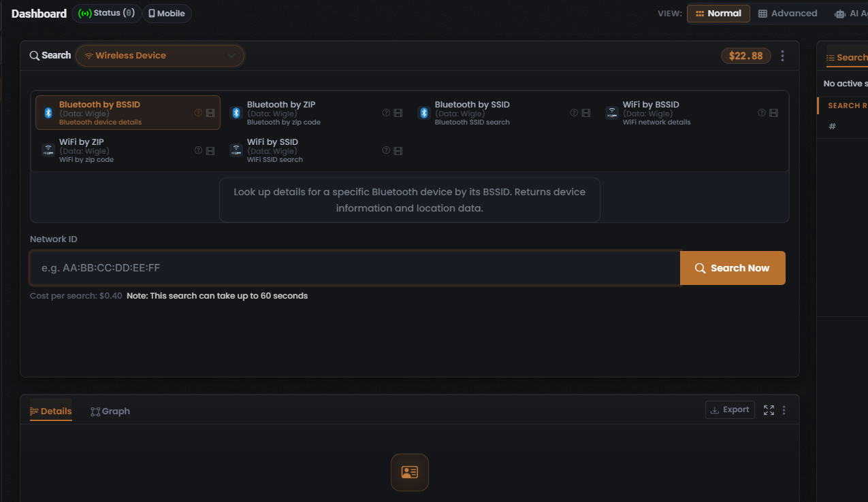This screenshot has width=868, height=502.
Task: Open video tutorial for WiFi by BSSID
Action: [774, 113]
